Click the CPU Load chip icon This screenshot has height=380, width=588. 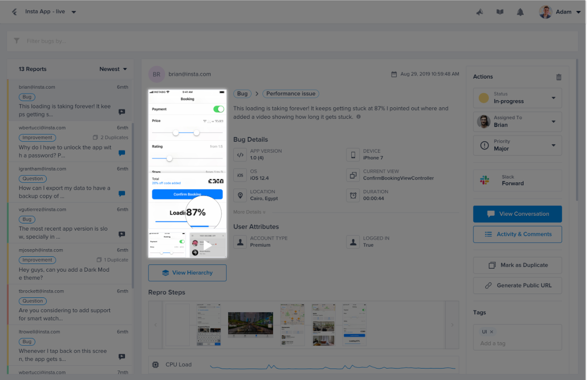[155, 365]
